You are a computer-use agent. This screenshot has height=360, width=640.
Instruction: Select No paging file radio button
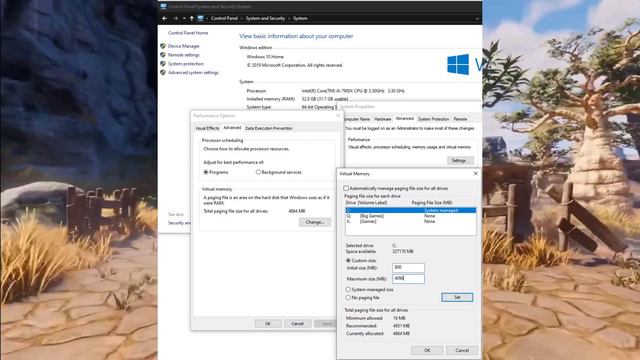tap(348, 298)
